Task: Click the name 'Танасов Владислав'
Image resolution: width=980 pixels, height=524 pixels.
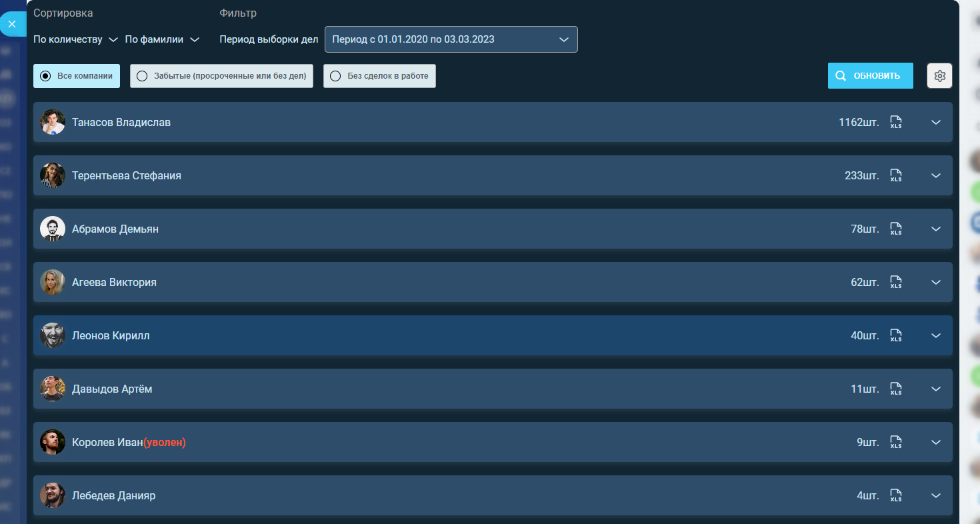Action: click(x=121, y=122)
